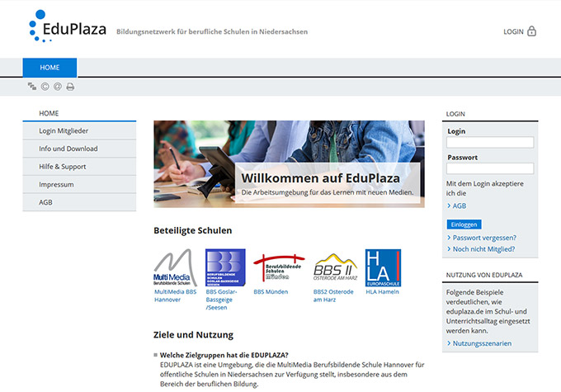
Task: Open Hilfe & Support menu item
Action: (79, 167)
